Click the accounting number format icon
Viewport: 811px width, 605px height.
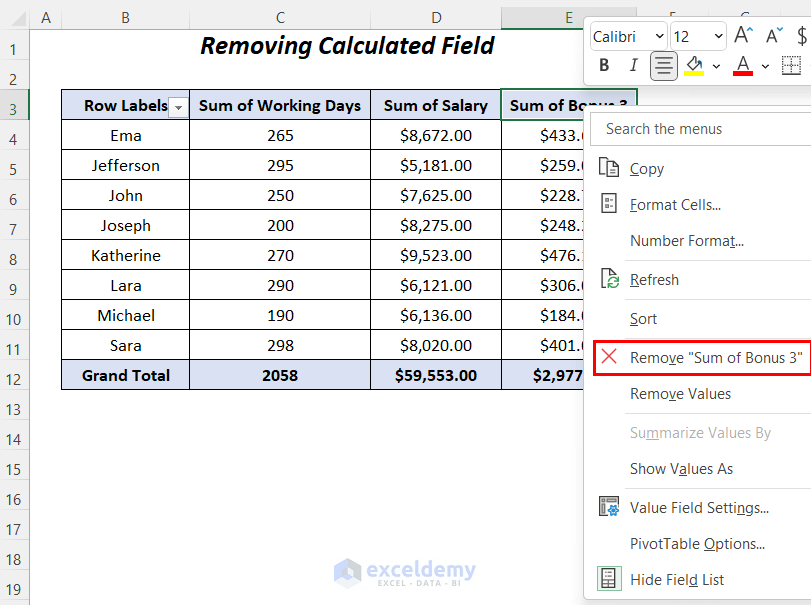click(x=803, y=35)
